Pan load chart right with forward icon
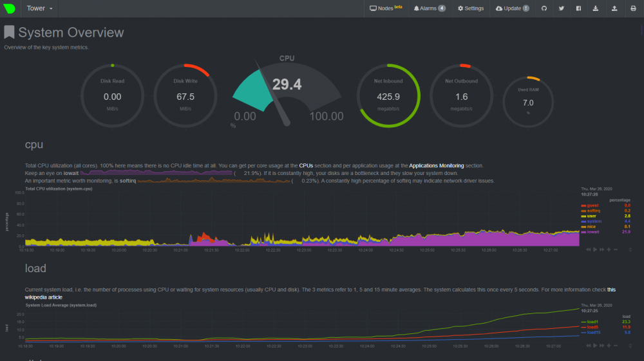 click(x=601, y=346)
